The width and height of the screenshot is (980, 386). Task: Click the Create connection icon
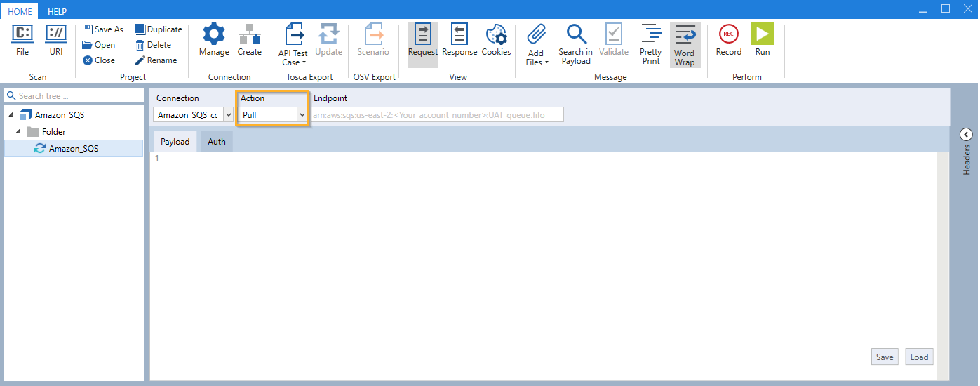[x=249, y=34]
